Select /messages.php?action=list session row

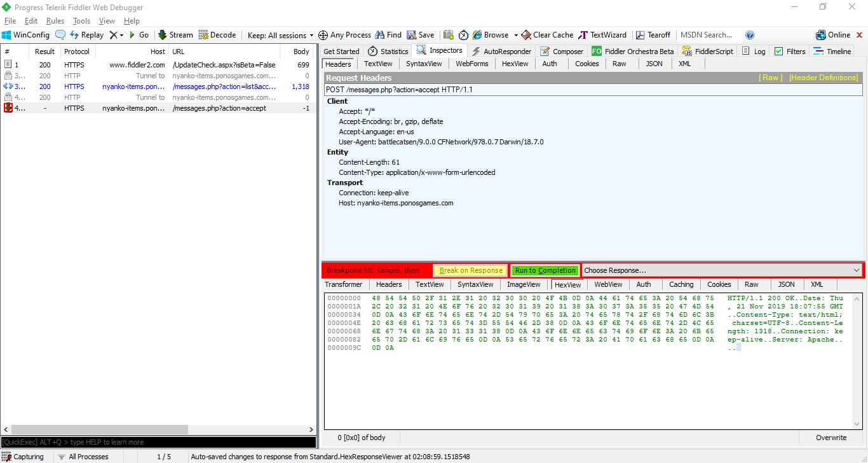click(158, 86)
